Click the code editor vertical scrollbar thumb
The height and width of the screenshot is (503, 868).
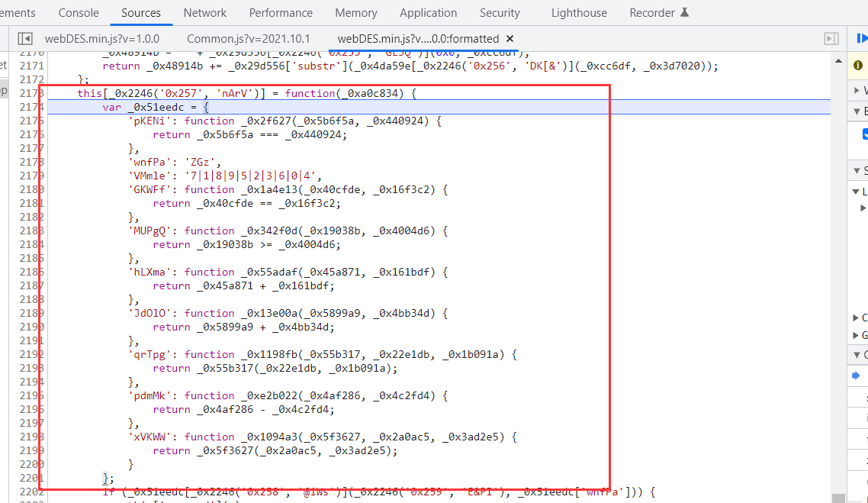[x=838, y=498]
